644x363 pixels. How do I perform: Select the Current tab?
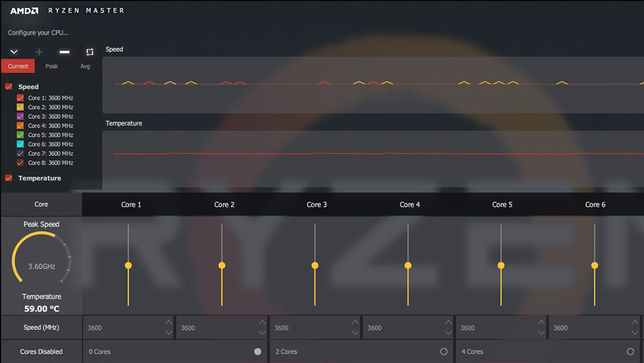coord(18,66)
